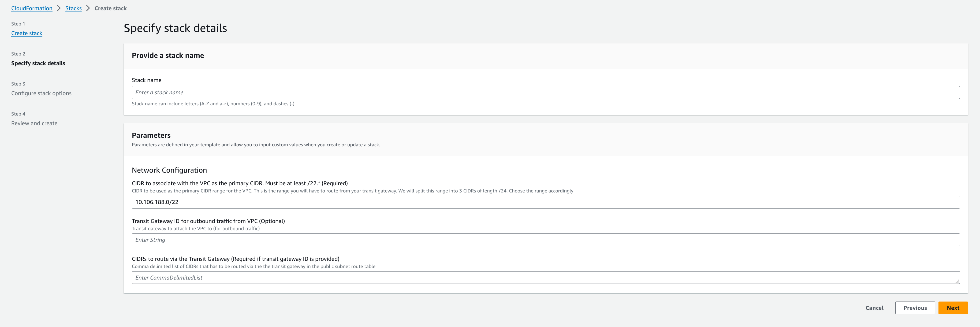This screenshot has height=327, width=980.
Task: Focus the Stack name input field
Action: (545, 92)
